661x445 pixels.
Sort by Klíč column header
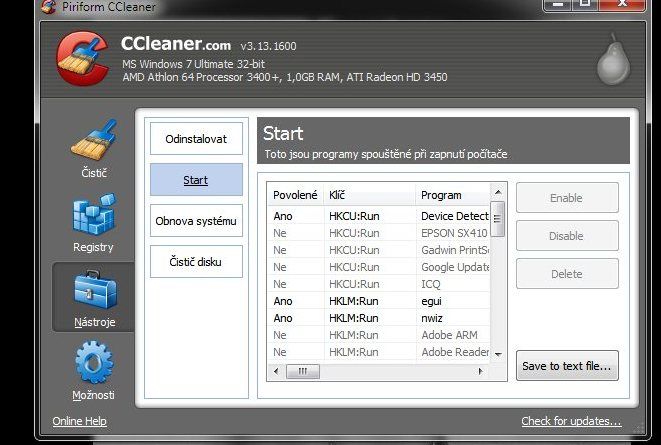[370, 195]
